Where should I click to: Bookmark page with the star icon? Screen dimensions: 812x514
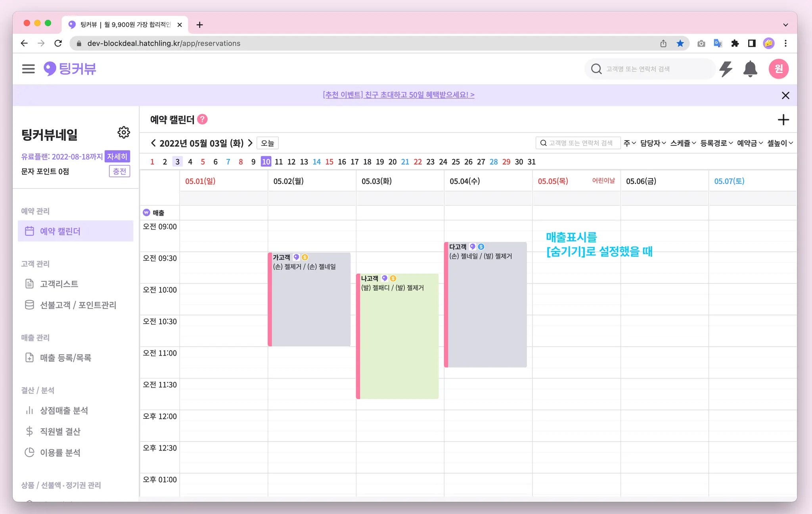click(680, 43)
